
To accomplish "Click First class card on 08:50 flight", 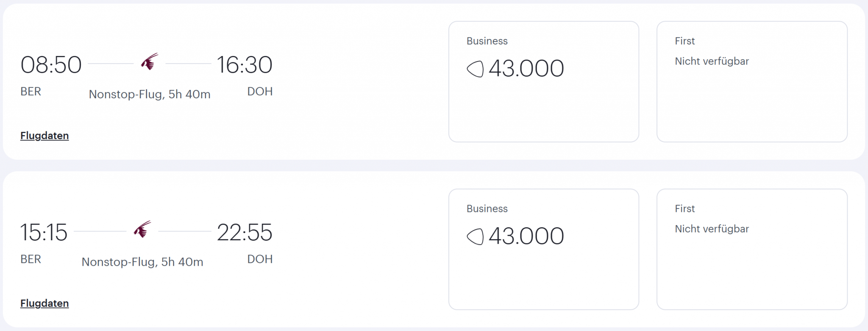I will [x=751, y=81].
